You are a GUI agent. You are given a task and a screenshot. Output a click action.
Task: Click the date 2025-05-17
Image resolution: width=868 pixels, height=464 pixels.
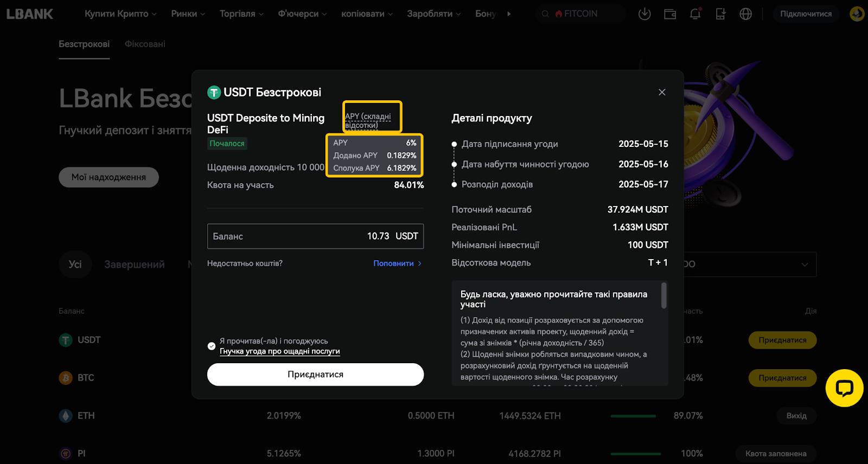(x=643, y=184)
